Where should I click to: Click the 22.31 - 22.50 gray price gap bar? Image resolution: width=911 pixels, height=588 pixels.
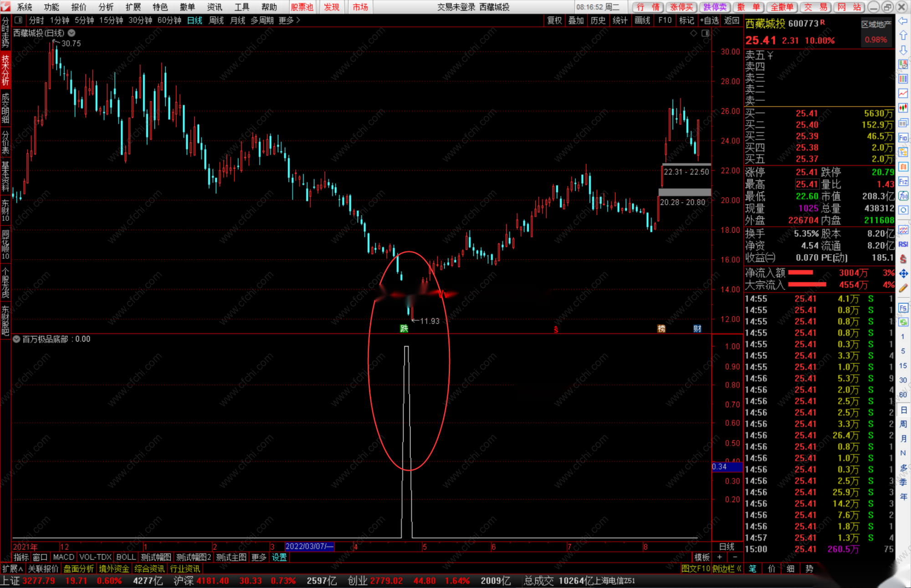(686, 164)
